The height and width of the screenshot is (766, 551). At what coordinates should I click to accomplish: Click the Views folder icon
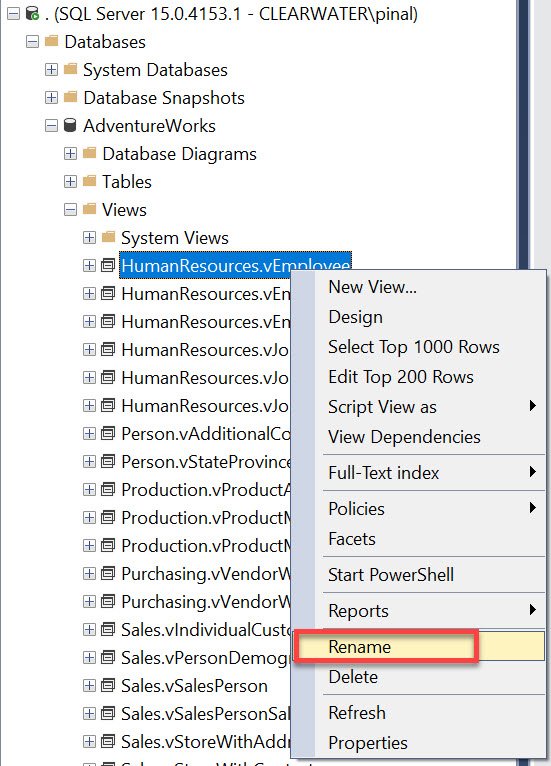pyautogui.click(x=89, y=209)
